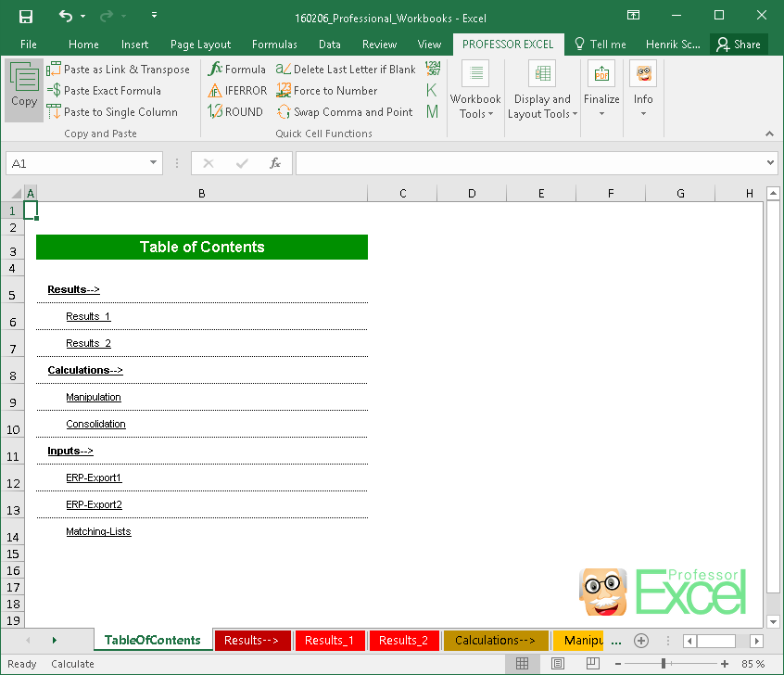
Task: Switch to Page Layout view in status bar
Action: coord(557,663)
